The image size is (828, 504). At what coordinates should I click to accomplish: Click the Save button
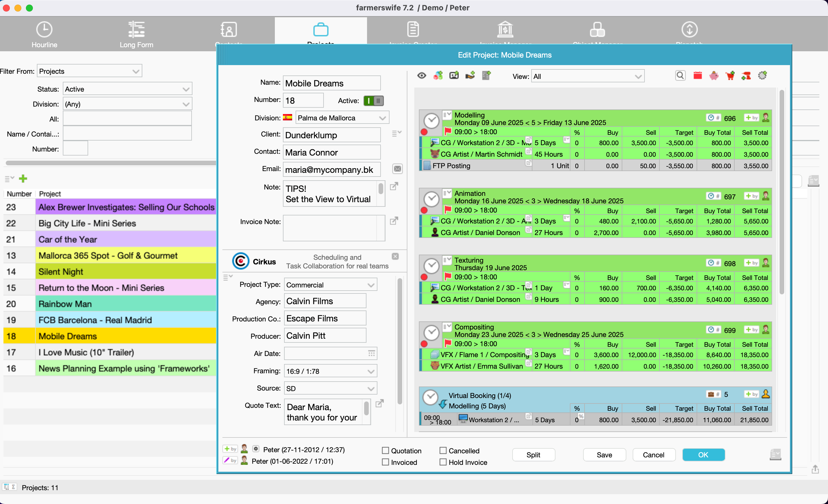[604, 454]
